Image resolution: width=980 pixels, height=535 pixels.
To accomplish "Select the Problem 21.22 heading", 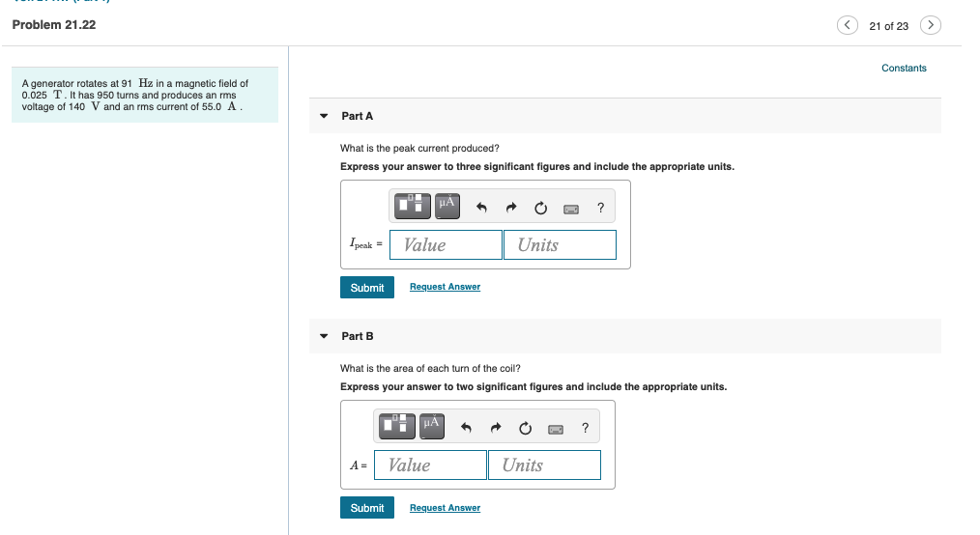I will tap(54, 25).
